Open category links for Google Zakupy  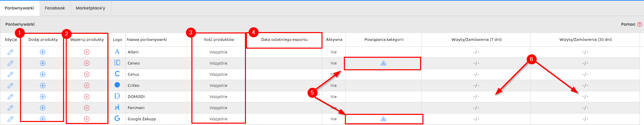coord(383,119)
